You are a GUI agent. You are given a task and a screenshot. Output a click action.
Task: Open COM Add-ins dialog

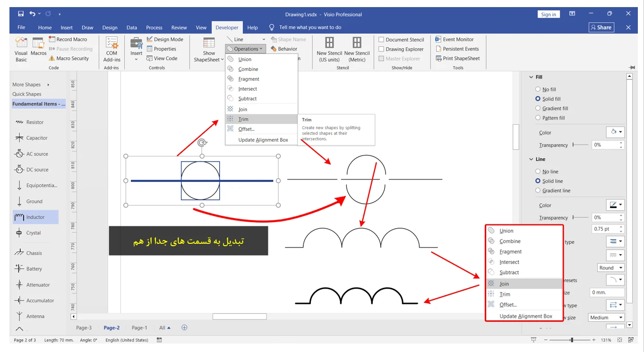[112, 49]
